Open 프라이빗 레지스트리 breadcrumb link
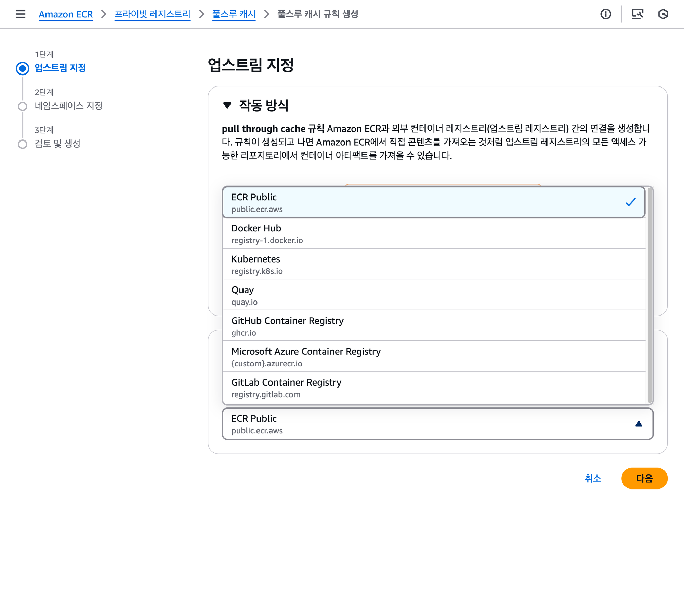Viewport: 684px width, 616px height. (152, 14)
